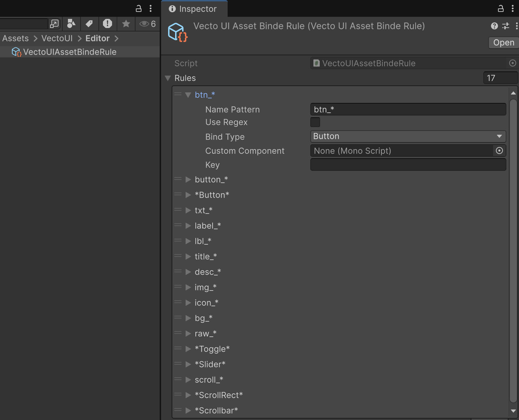Collapse the btn_* rule foldout
519x420 pixels.
(188, 94)
